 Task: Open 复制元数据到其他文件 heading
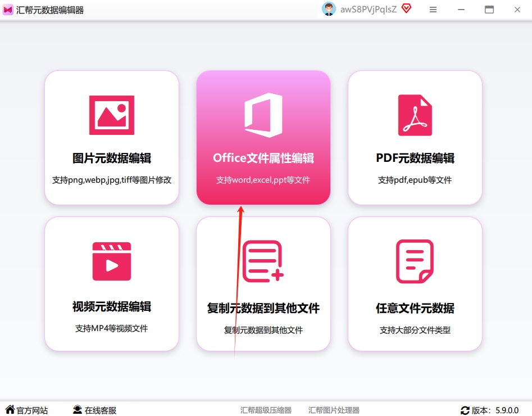(263, 309)
